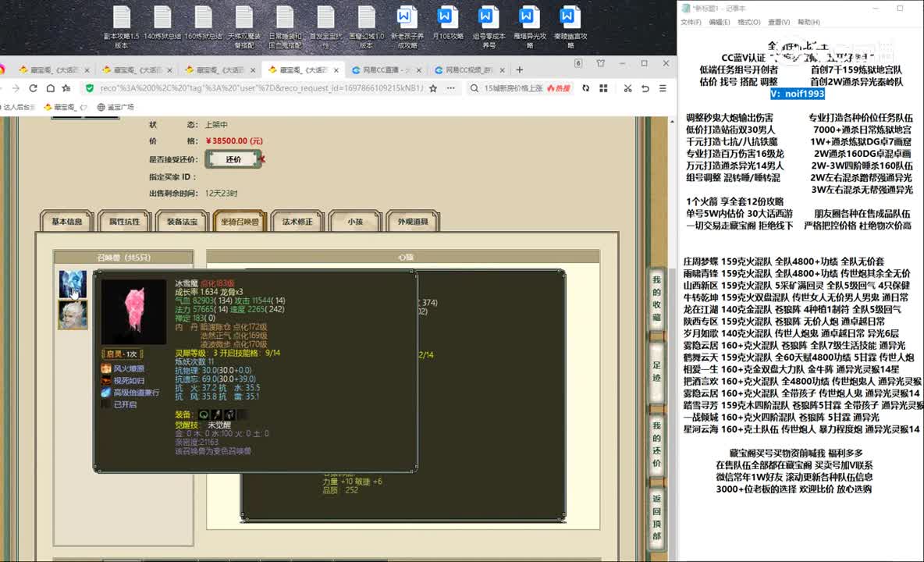Open desktop file 140炼狱总结
924x562 pixels.
click(162, 23)
